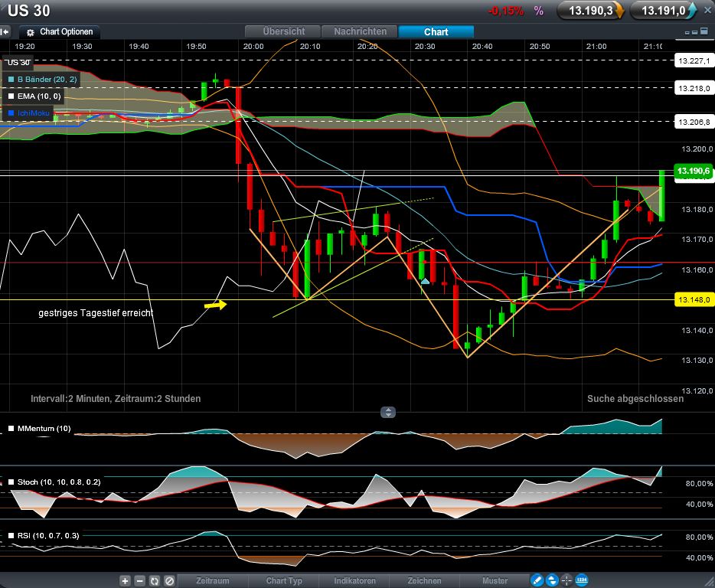The width and height of the screenshot is (715, 588).
Task: Refresh the chart with reload icon
Action: [155, 580]
